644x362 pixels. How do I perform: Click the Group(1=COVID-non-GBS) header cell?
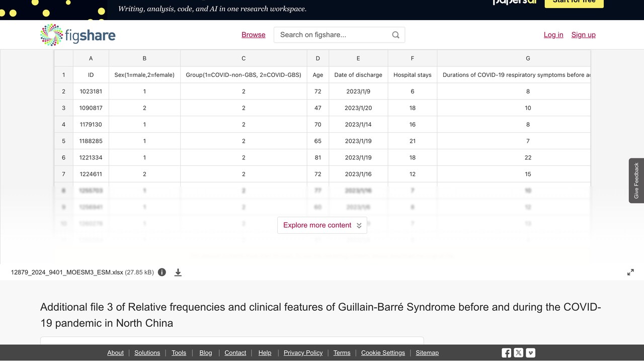coord(244,75)
